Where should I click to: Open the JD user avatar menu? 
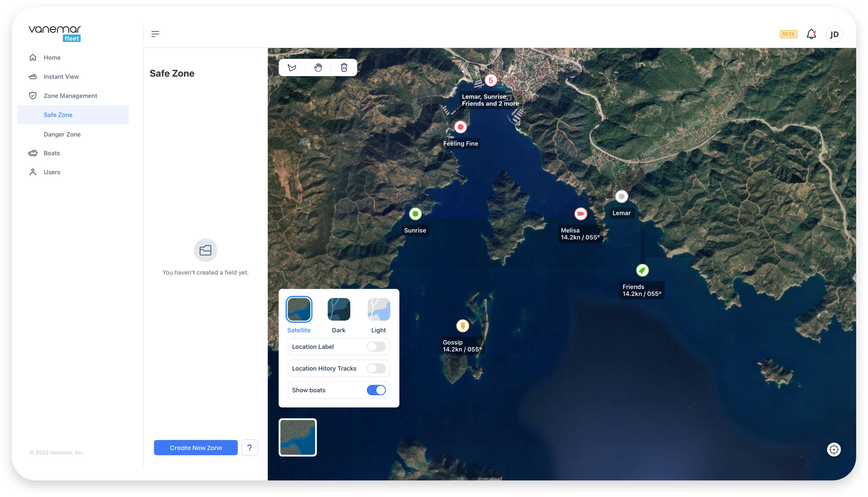click(x=834, y=34)
